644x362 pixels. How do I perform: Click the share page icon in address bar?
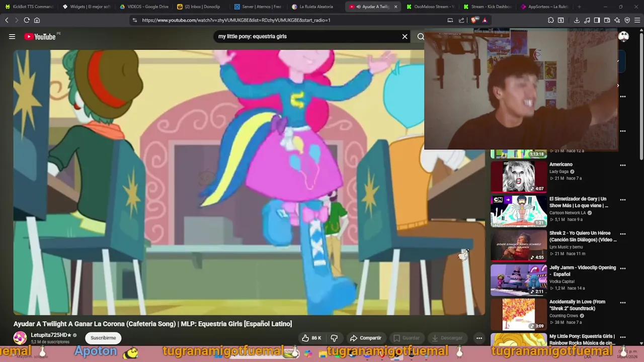click(461, 20)
